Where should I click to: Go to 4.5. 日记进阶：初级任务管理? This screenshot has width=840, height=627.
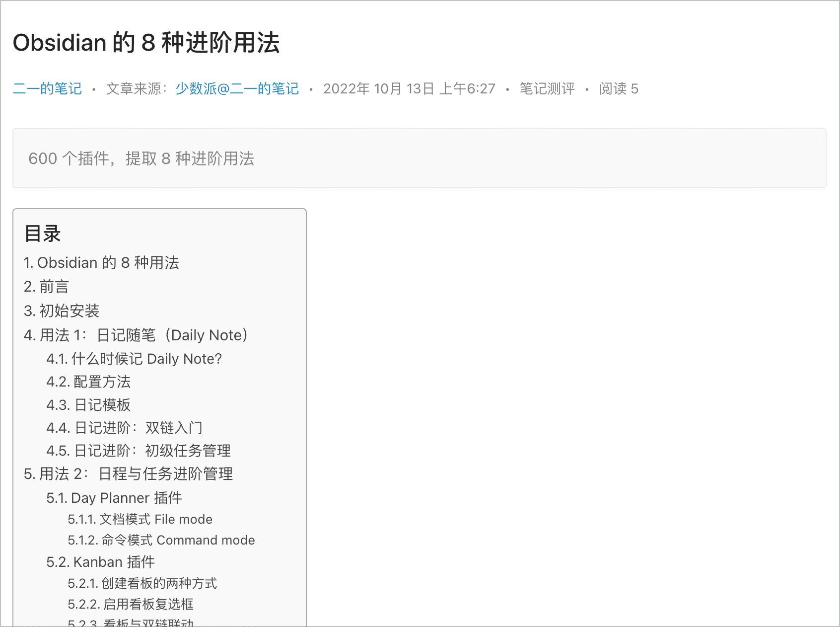click(139, 451)
